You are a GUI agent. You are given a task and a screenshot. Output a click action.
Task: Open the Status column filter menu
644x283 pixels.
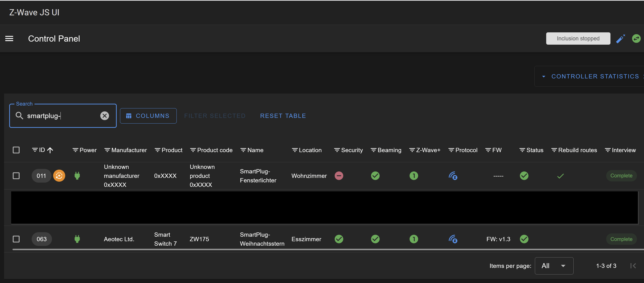tap(522, 150)
